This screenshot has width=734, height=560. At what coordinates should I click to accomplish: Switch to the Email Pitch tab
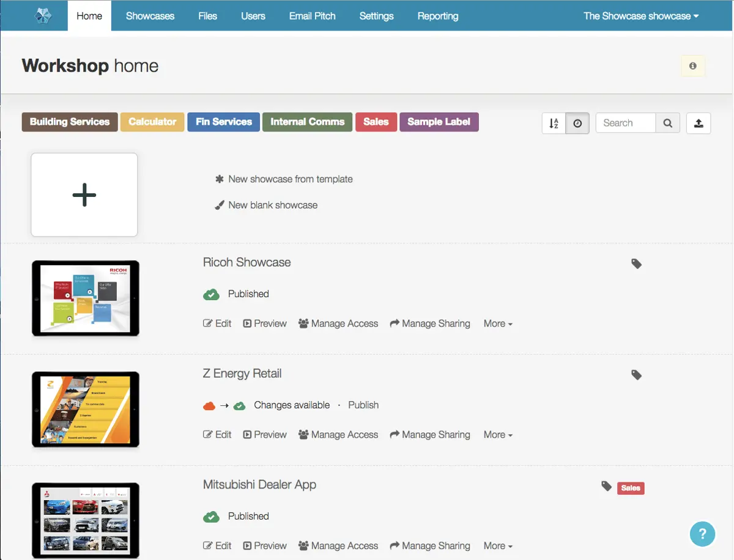click(313, 16)
